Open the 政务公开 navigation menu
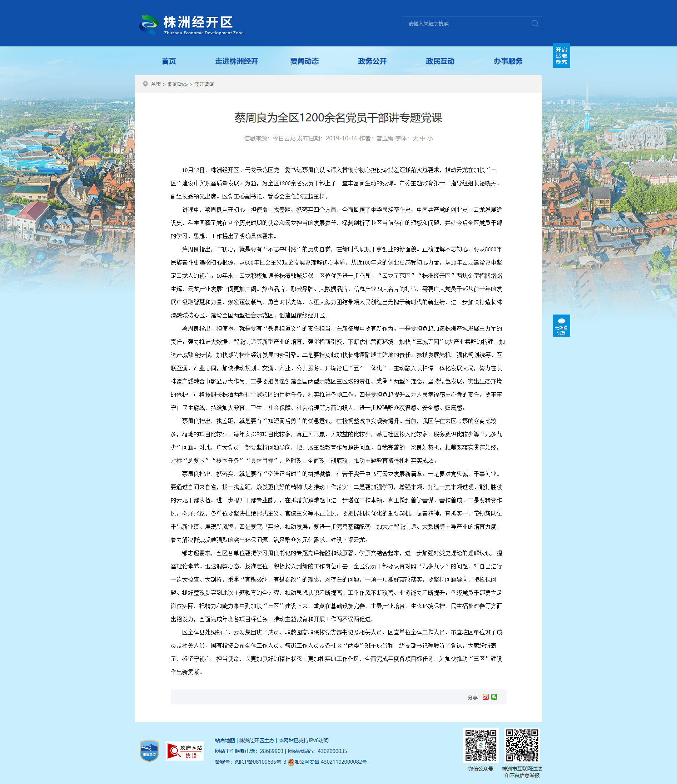 pyautogui.click(x=372, y=61)
